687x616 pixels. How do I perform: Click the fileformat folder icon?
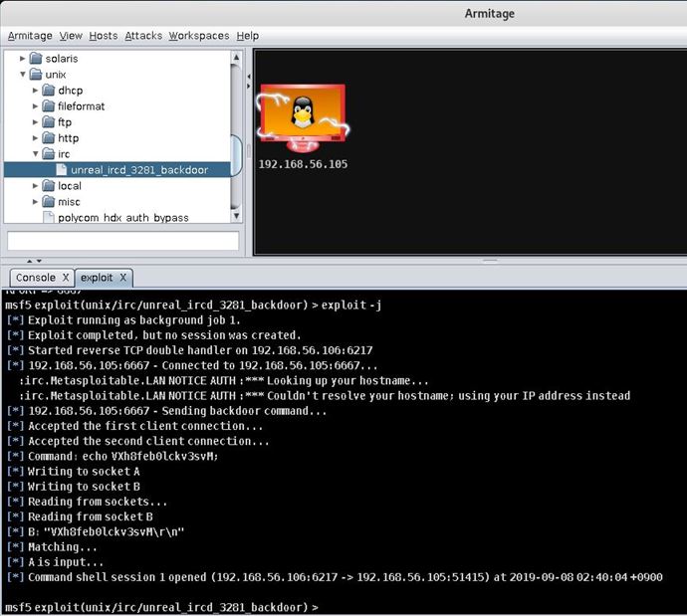point(48,105)
